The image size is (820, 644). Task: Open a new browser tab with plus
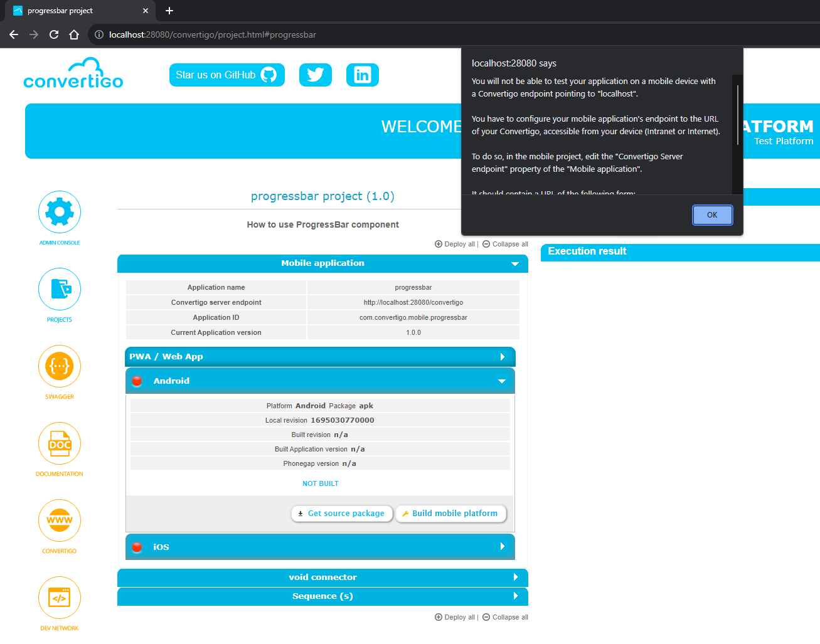click(x=169, y=11)
